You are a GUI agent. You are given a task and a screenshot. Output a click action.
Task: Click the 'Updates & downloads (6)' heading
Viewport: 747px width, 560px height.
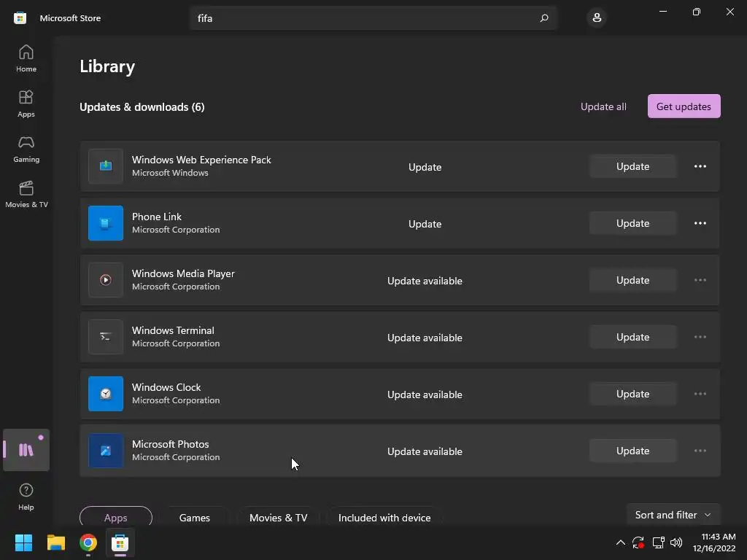[x=142, y=107]
